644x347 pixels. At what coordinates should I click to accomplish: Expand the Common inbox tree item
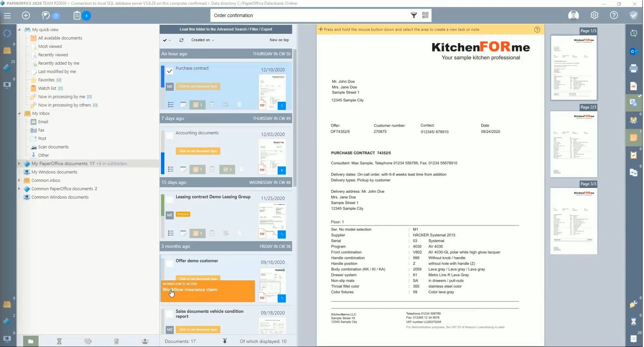[x=20, y=180]
